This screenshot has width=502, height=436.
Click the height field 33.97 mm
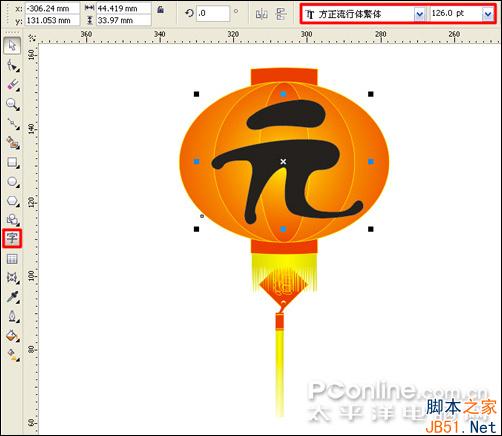coord(124,20)
